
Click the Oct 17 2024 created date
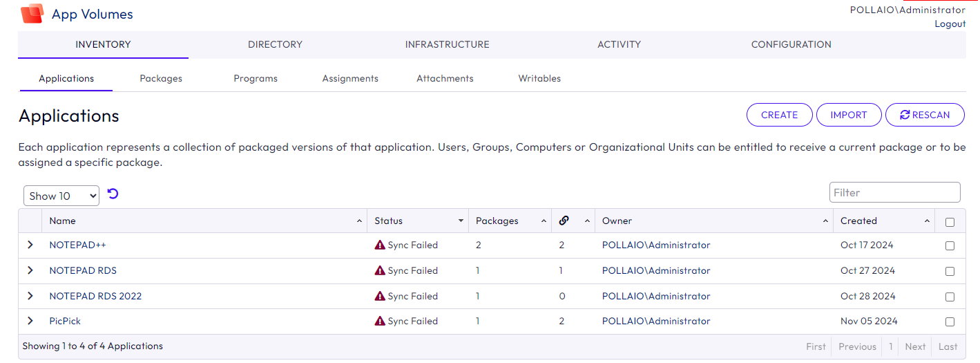pos(867,245)
